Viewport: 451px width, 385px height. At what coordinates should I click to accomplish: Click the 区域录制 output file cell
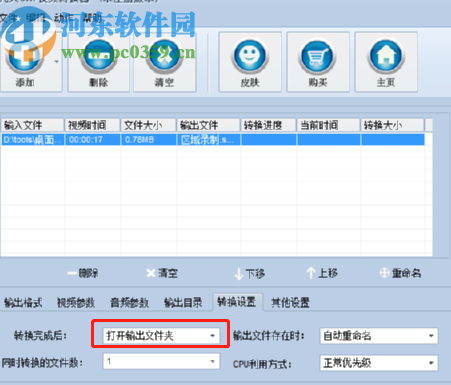pyautogui.click(x=208, y=140)
